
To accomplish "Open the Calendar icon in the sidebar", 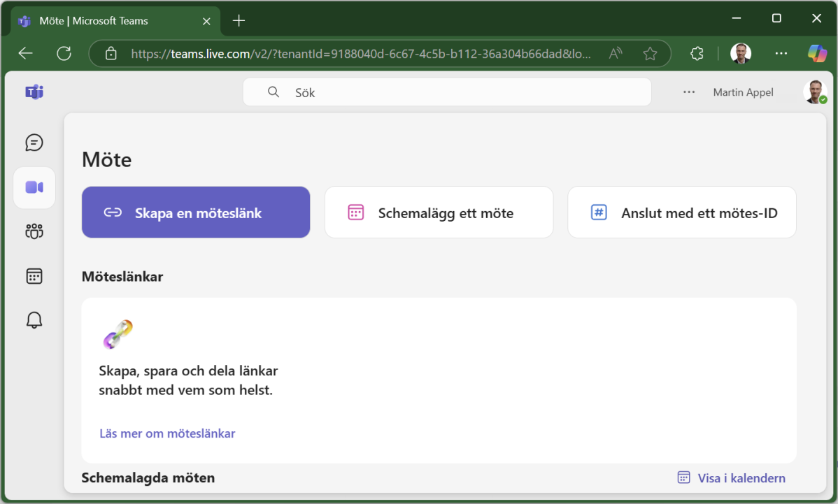I will point(34,275).
